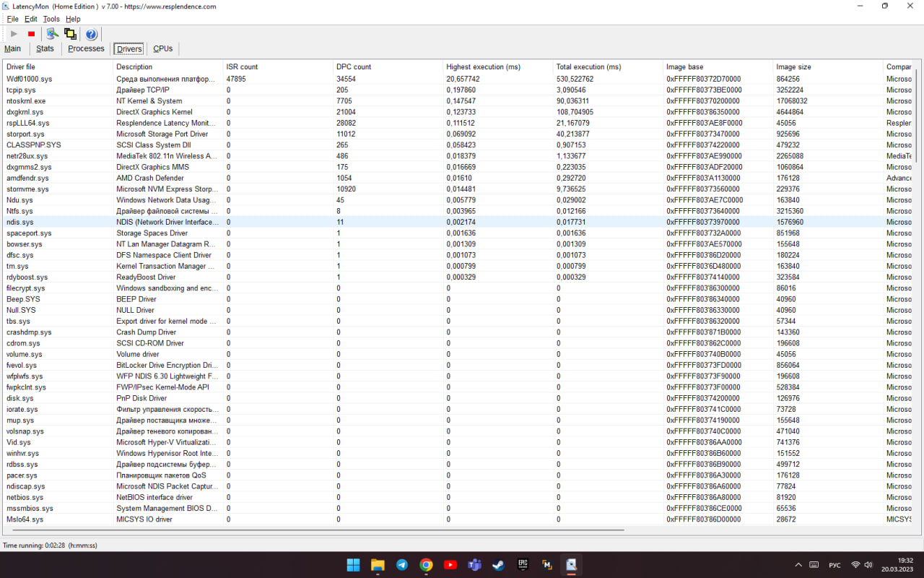Click the LatencyMon taskbar icon
This screenshot has width=924, height=578.
tap(572, 565)
